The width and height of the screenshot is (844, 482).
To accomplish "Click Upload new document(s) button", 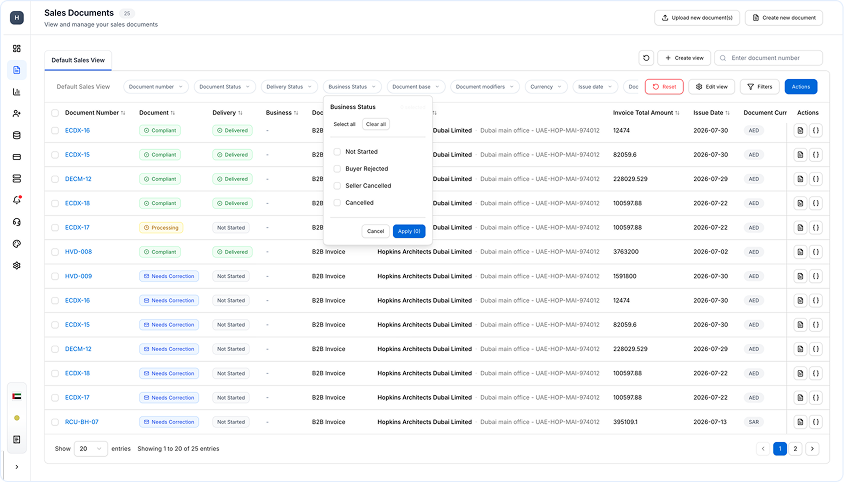I will click(x=697, y=18).
